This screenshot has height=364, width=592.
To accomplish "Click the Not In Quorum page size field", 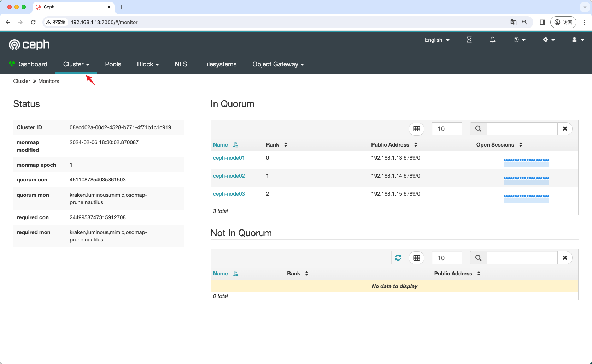I will coord(447,258).
